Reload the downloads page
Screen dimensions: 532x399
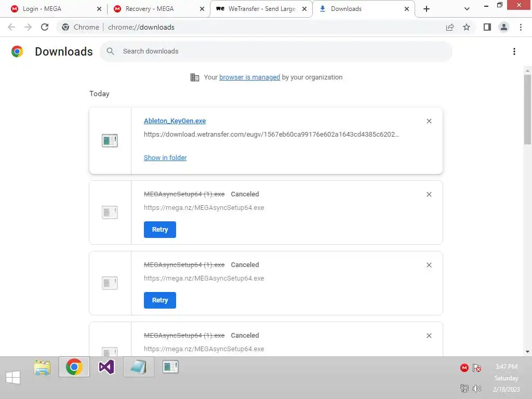(x=45, y=27)
